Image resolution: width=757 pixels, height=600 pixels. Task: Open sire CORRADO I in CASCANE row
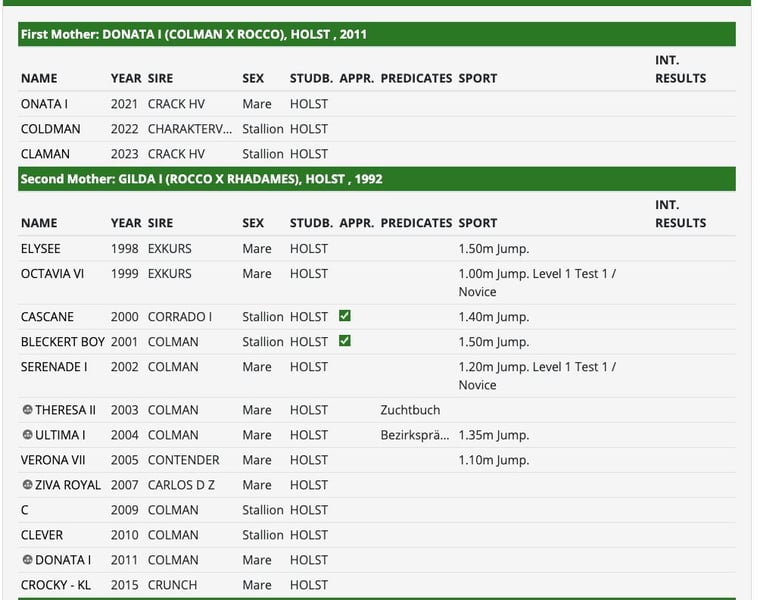coord(180,317)
